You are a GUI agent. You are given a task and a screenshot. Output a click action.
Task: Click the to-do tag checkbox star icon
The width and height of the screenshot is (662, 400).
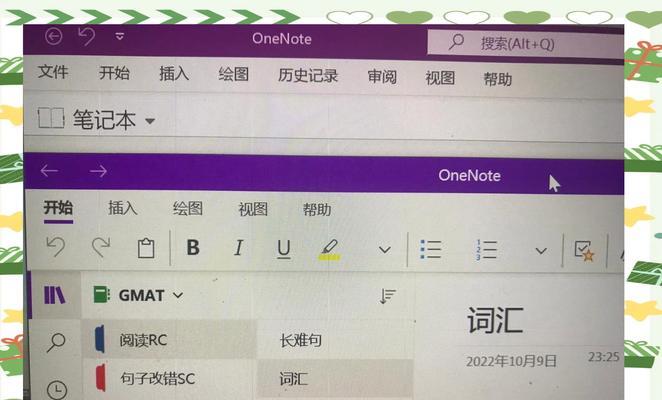584,251
